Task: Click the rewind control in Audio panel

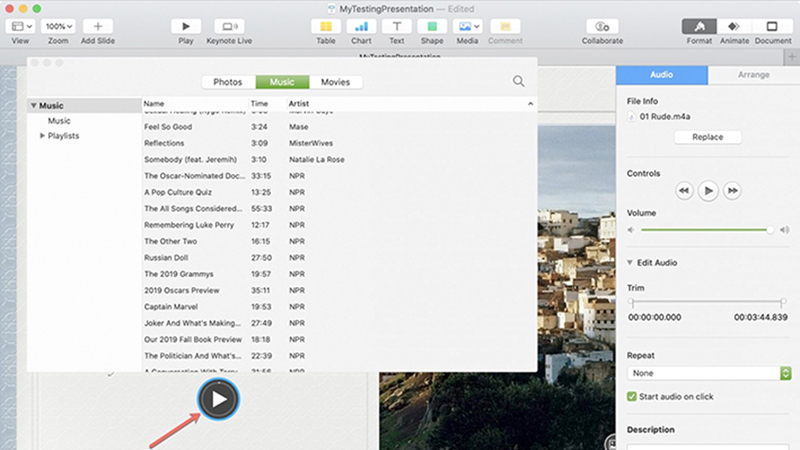Action: tap(684, 190)
